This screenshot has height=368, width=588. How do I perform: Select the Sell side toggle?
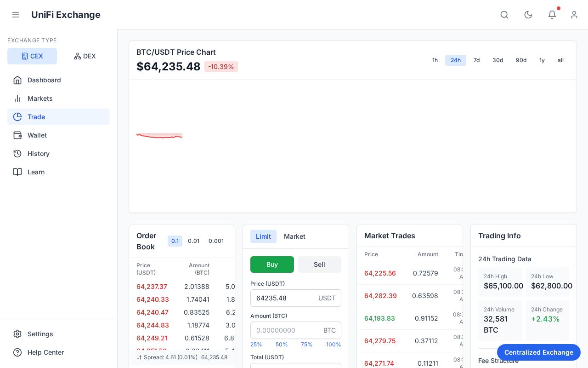tap(319, 264)
